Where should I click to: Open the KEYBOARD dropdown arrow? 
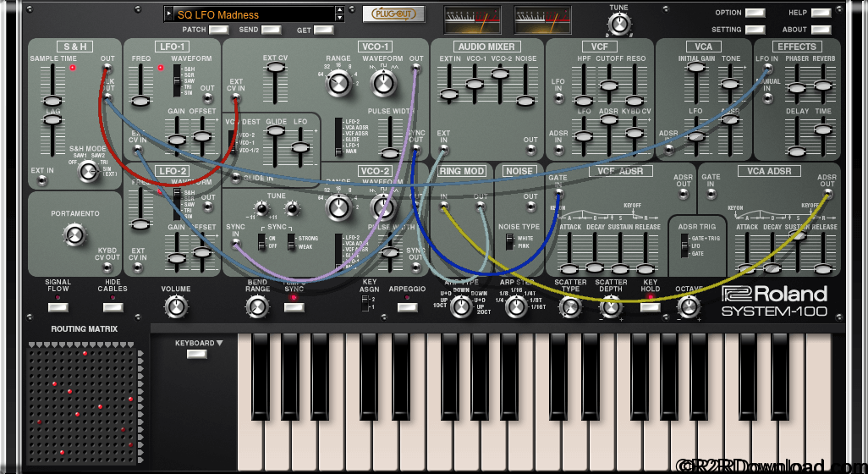219,344
